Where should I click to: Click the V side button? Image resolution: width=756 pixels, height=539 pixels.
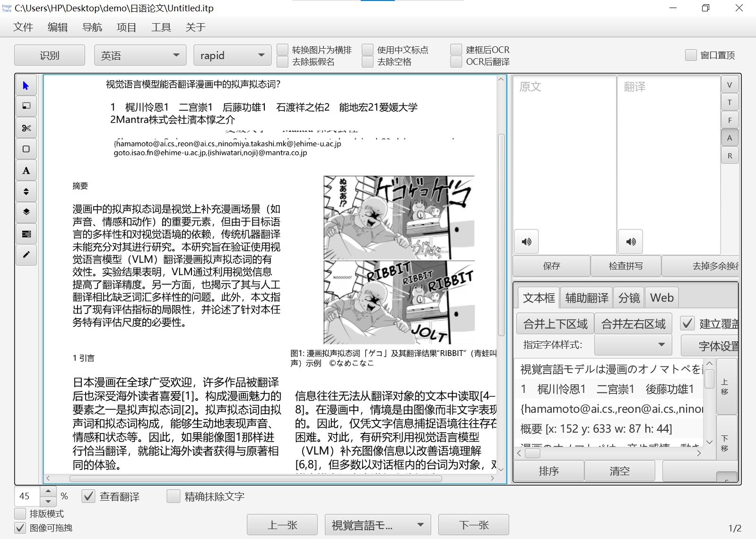coord(730,85)
